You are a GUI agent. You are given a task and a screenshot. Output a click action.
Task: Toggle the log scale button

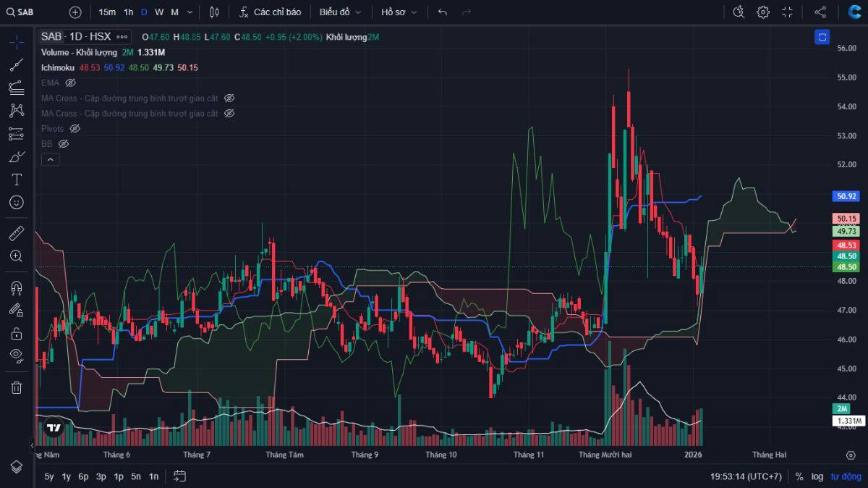point(817,476)
